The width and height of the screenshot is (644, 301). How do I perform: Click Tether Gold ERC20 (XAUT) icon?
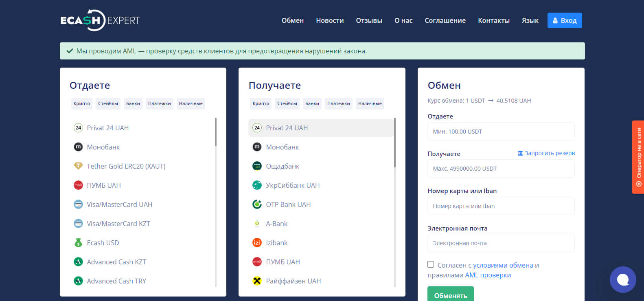pyautogui.click(x=78, y=166)
